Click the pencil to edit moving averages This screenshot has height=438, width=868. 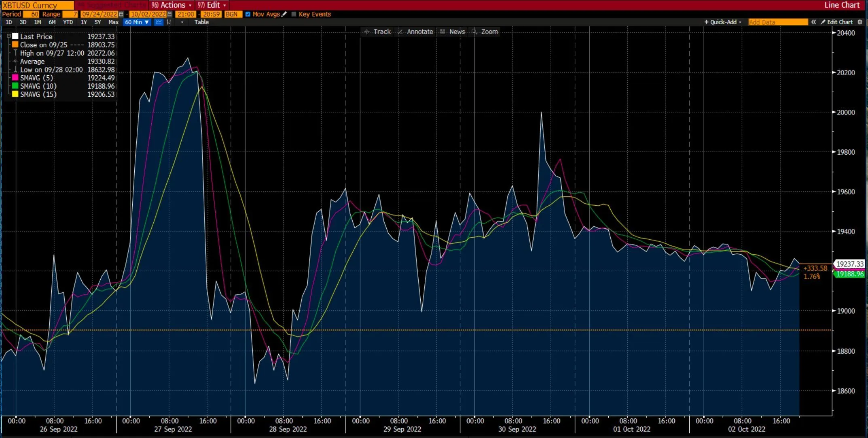pos(284,14)
